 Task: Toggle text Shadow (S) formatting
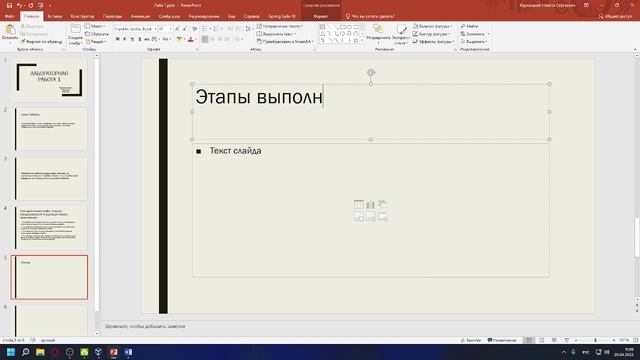[x=140, y=39]
